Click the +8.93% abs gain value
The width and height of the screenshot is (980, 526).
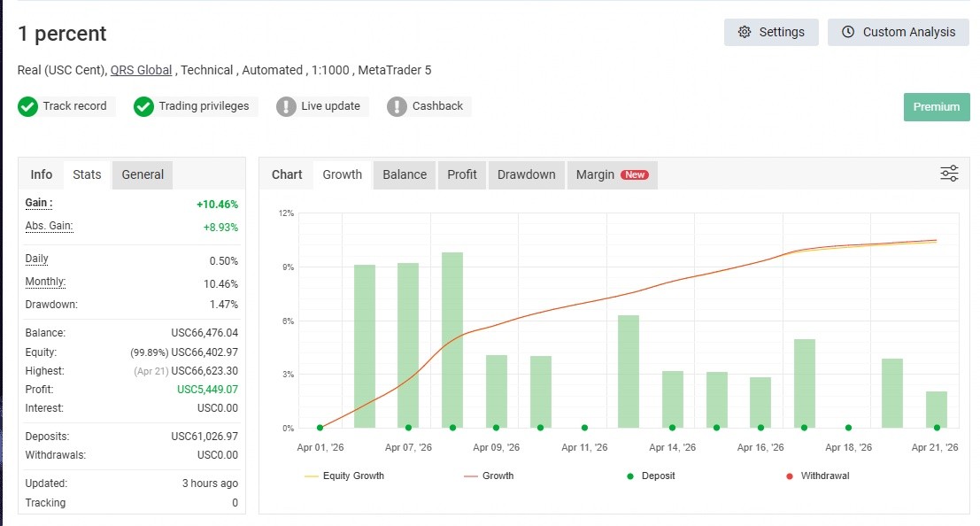[220, 228]
